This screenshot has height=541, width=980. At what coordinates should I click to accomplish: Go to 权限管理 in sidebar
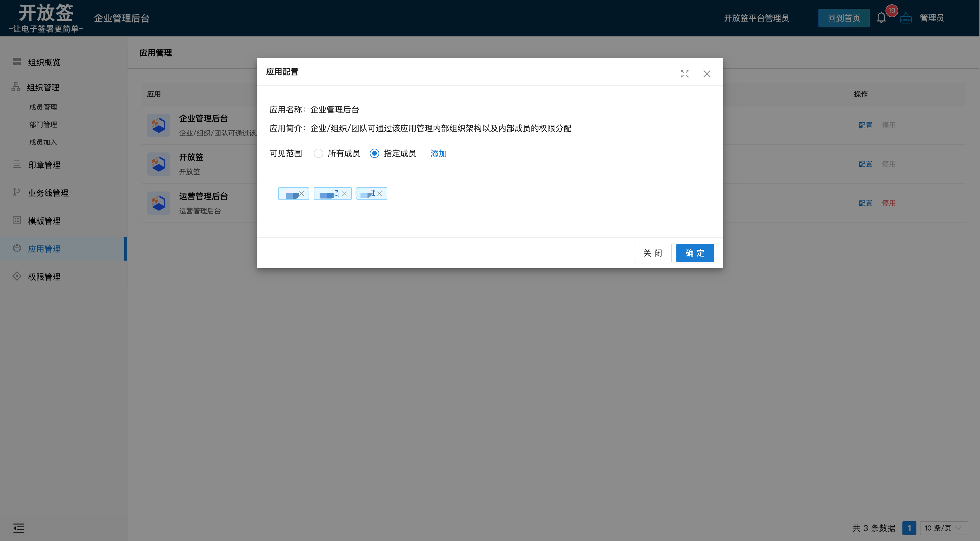(x=44, y=277)
